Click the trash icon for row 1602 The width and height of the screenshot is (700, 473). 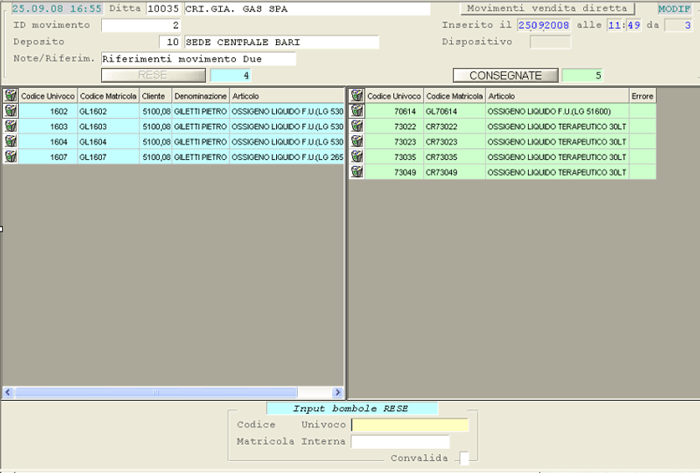10,111
